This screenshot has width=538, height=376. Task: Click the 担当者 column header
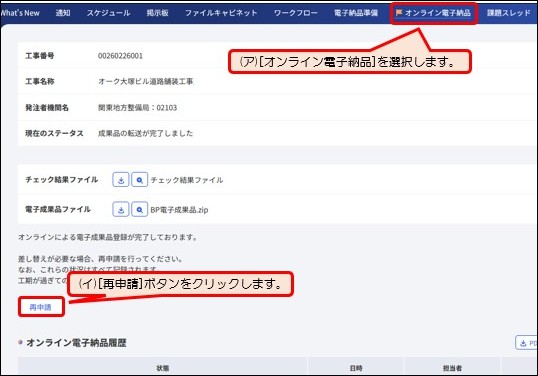pos(453,368)
